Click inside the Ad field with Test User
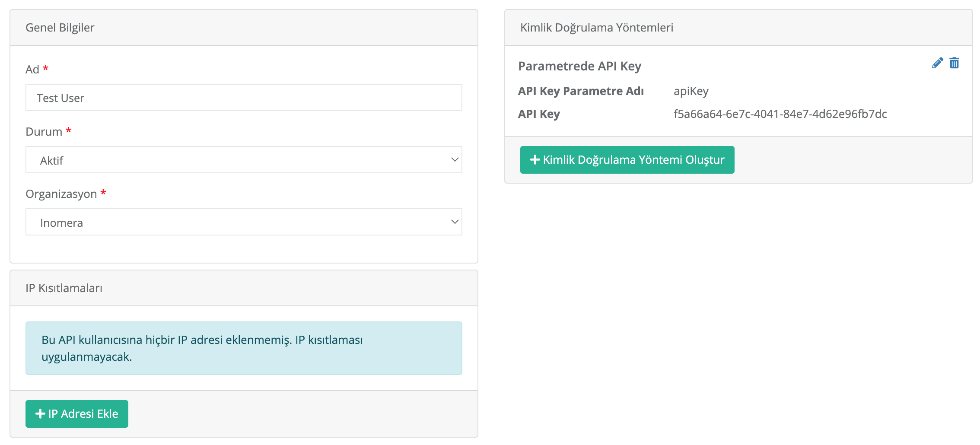The height and width of the screenshot is (445, 980). click(x=244, y=98)
